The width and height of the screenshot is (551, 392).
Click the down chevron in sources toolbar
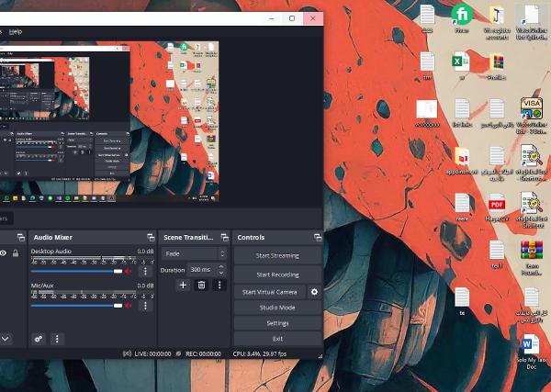pyautogui.click(x=6, y=339)
